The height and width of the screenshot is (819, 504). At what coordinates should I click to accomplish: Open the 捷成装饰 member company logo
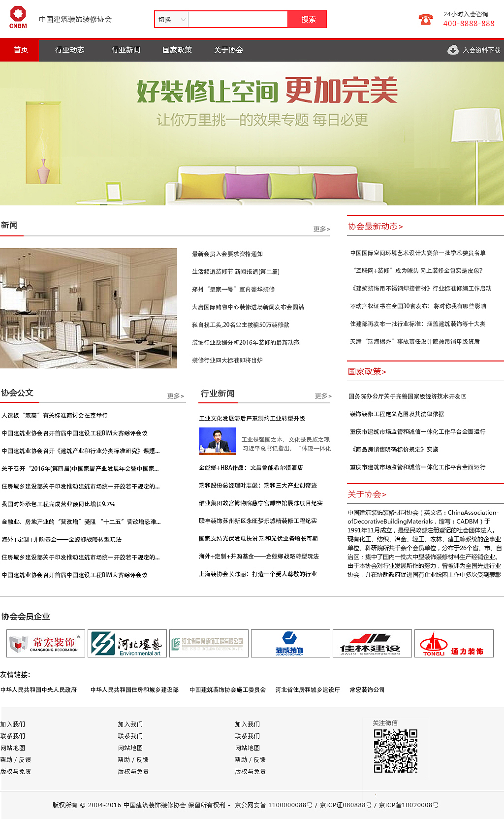[290, 643]
